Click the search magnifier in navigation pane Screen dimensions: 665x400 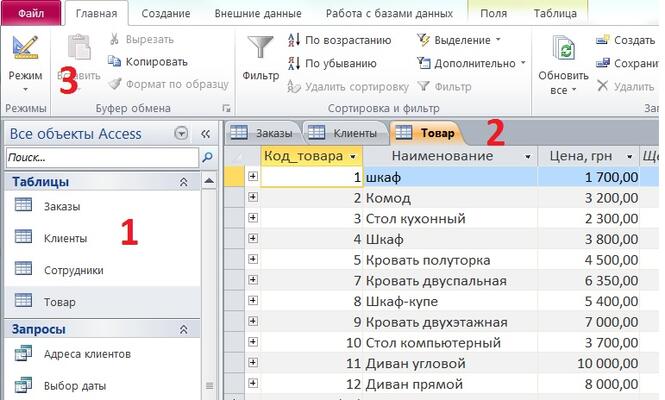(x=207, y=158)
